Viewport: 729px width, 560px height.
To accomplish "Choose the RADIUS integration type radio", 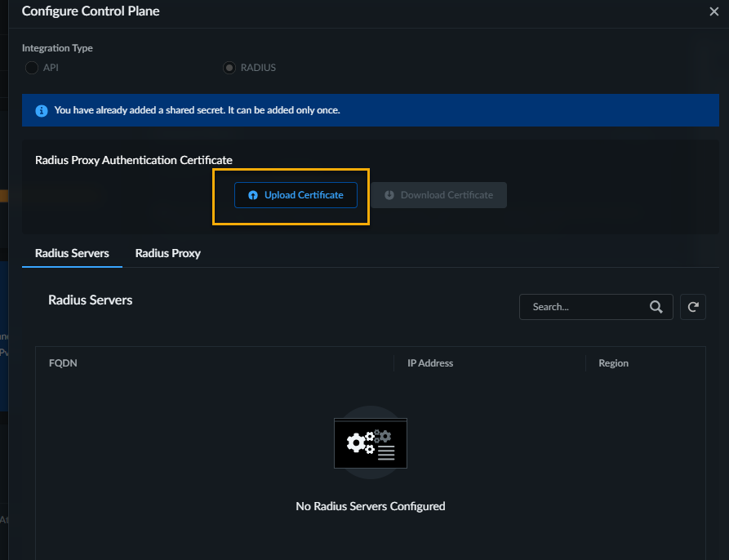I will click(x=229, y=68).
